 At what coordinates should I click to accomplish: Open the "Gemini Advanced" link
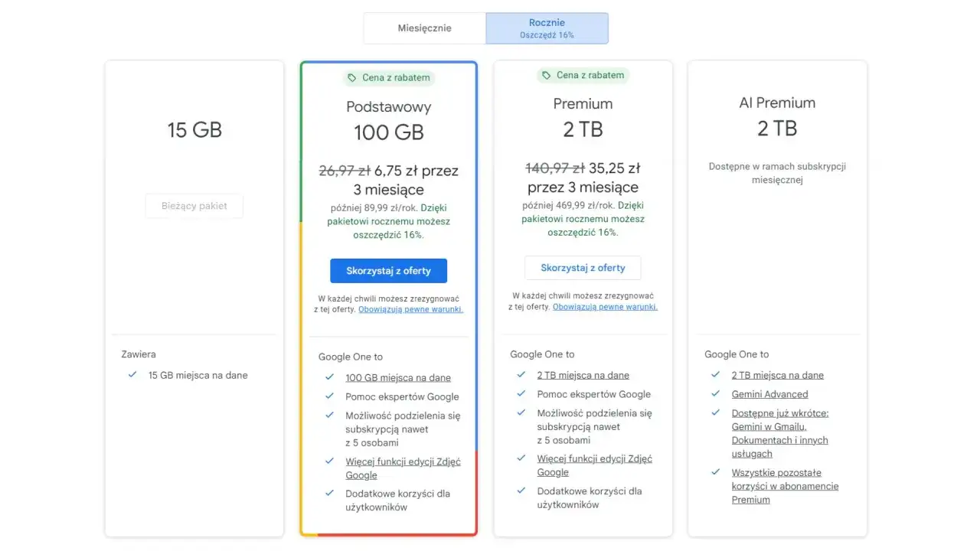click(x=769, y=394)
